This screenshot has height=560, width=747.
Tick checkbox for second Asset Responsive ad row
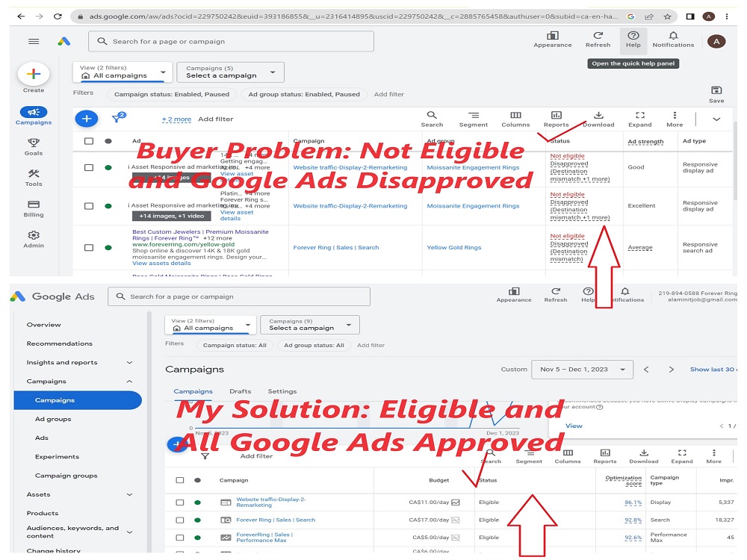(x=89, y=206)
